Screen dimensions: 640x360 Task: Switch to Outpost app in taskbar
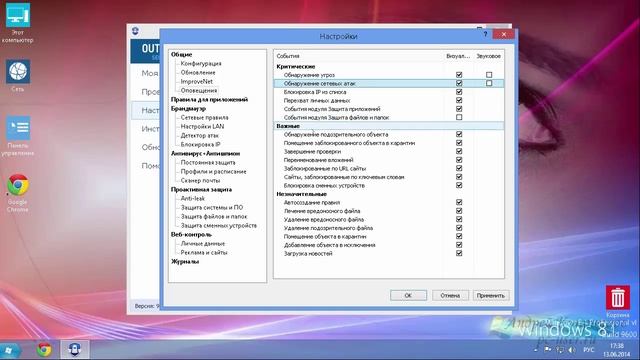[75, 350]
